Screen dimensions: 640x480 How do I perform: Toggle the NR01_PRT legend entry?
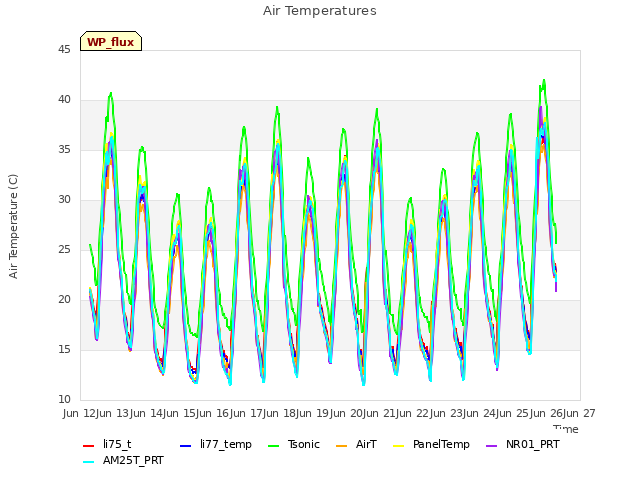coord(523,444)
